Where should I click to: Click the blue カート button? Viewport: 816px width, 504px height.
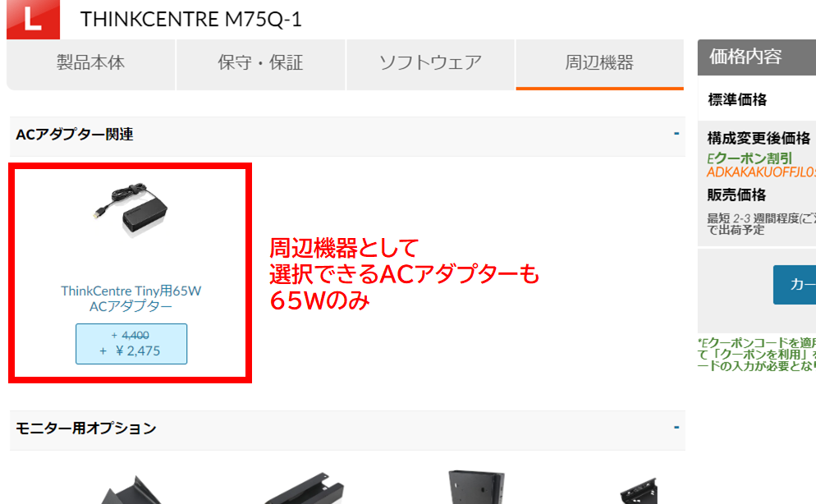click(794, 285)
